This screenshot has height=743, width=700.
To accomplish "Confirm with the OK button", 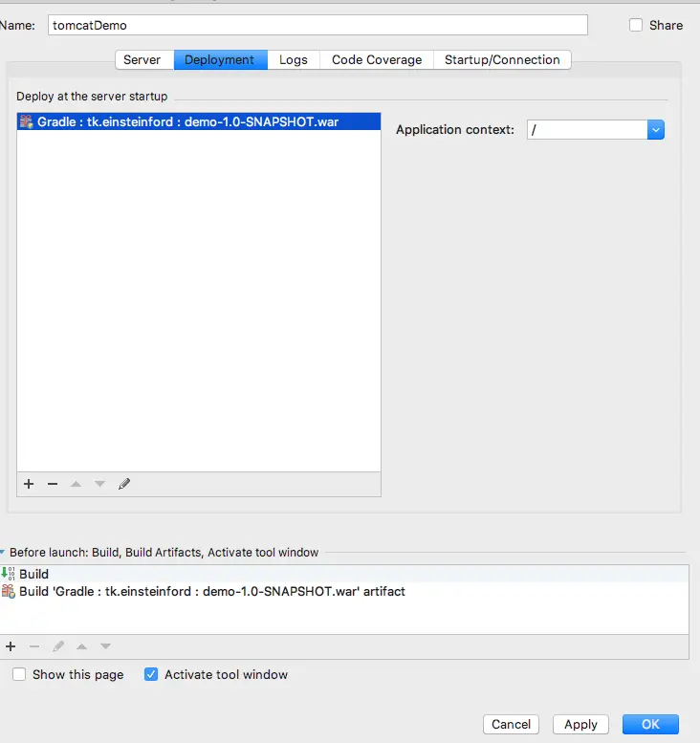I will 650,724.
